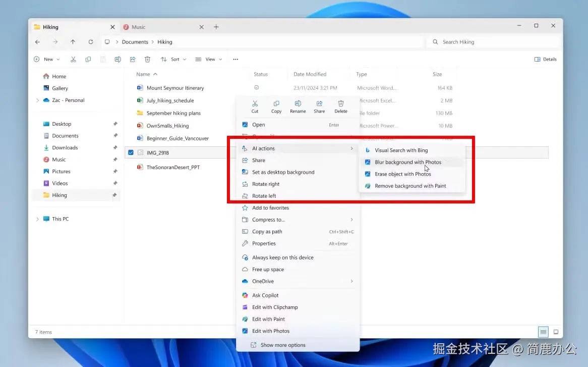This screenshot has width=588, height=367.
Task: Select Always keep on this device
Action: click(x=298, y=257)
